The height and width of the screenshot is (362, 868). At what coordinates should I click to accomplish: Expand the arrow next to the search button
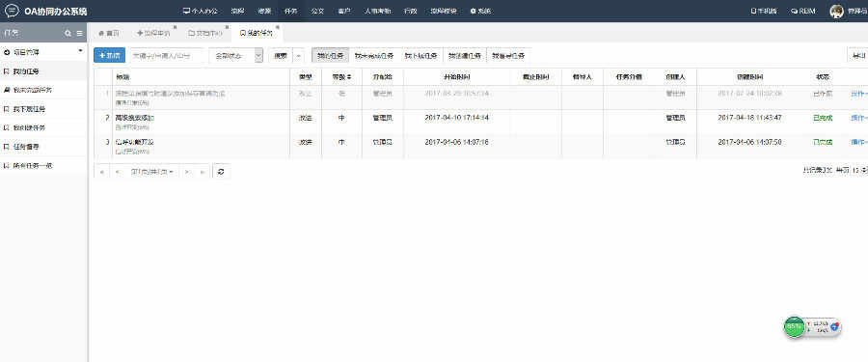point(298,55)
